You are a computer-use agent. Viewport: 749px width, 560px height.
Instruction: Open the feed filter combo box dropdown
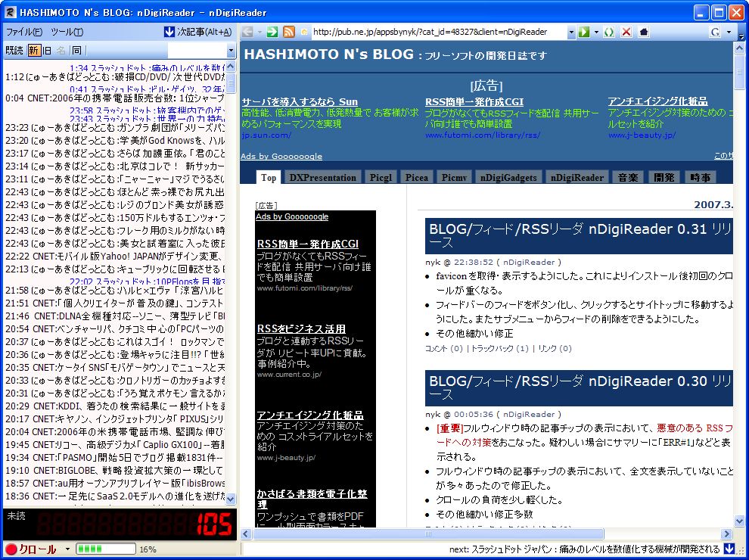[x=232, y=51]
